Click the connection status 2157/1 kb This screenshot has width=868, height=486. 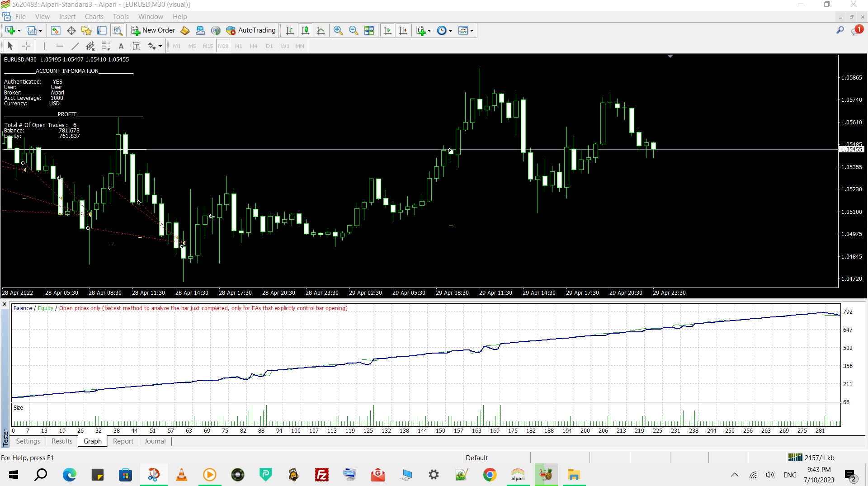tap(811, 458)
